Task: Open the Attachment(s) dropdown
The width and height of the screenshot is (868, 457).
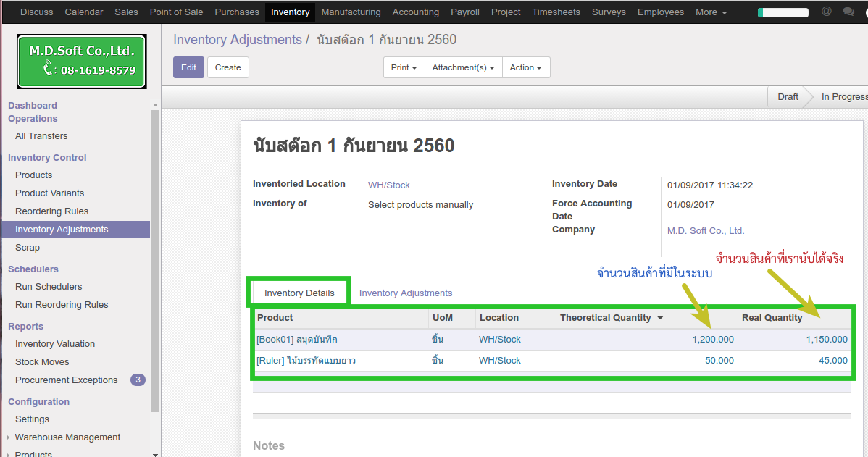Action: click(463, 67)
